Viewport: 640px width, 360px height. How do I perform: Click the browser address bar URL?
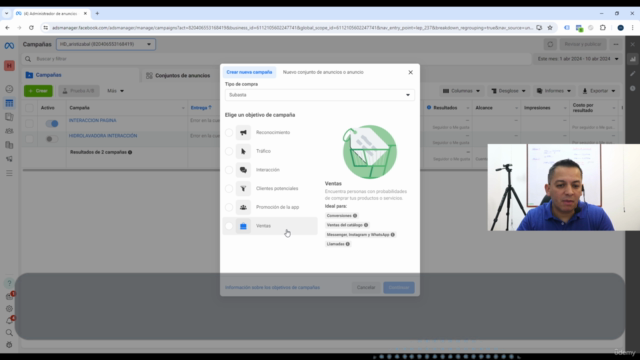point(292,28)
